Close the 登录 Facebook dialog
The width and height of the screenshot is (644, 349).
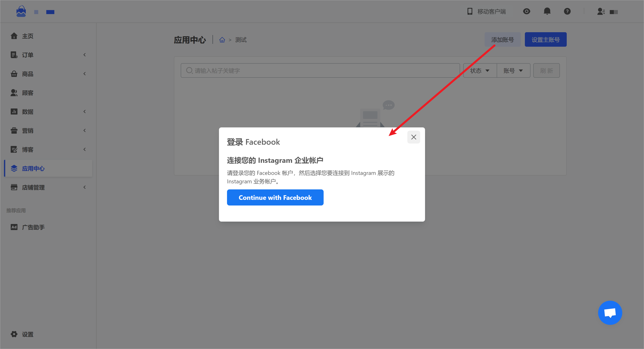click(414, 137)
